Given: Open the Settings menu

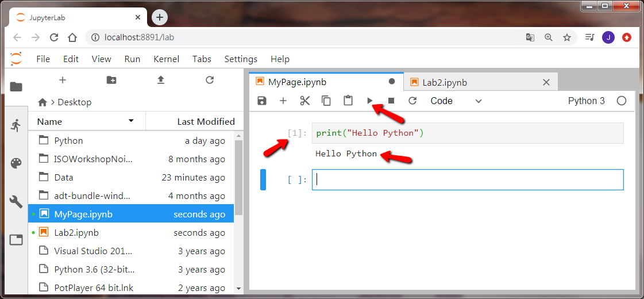Looking at the screenshot, I should [241, 59].
